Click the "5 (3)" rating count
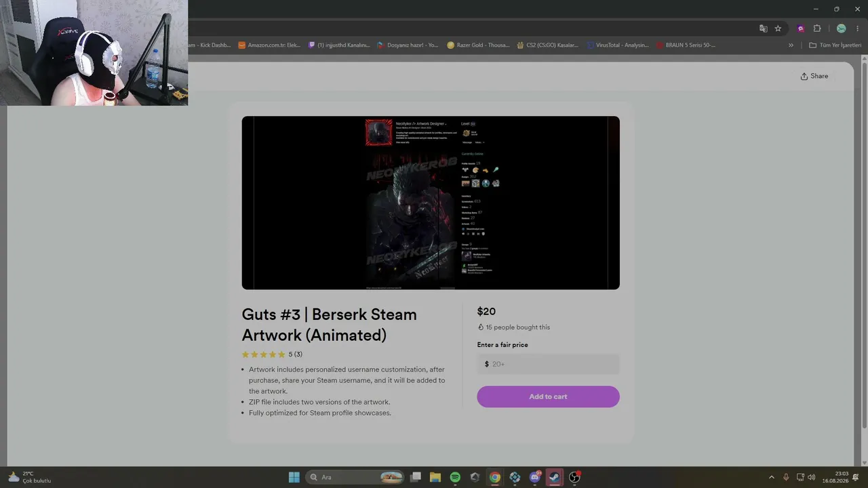Screen dimensions: 868x488 click(x=296, y=354)
